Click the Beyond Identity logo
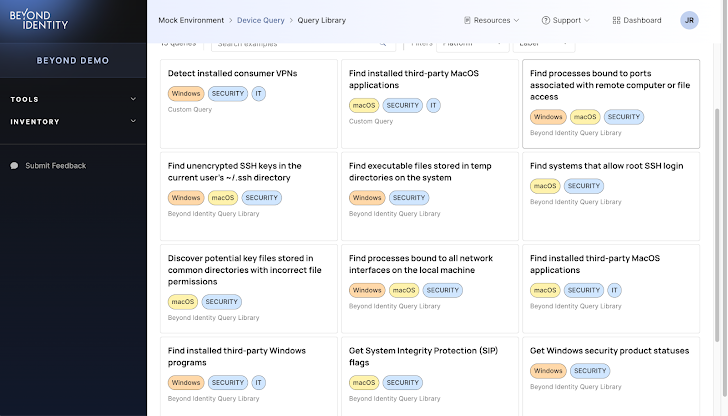Image resolution: width=728 pixels, height=416 pixels. click(x=39, y=20)
